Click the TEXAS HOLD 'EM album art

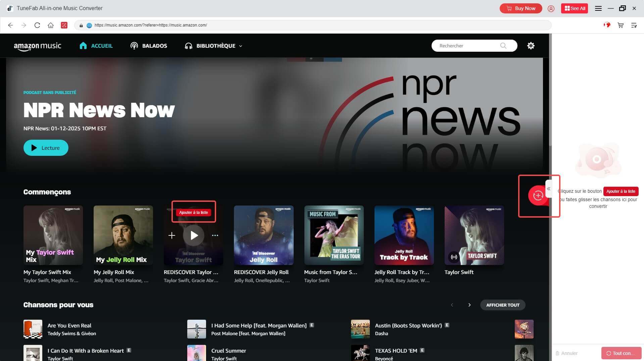[360, 353]
